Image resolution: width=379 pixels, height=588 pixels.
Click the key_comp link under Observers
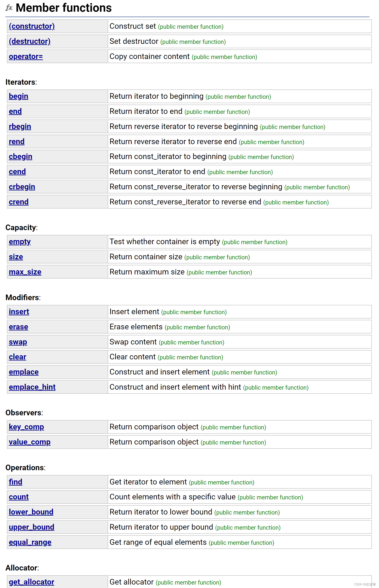[26, 427]
